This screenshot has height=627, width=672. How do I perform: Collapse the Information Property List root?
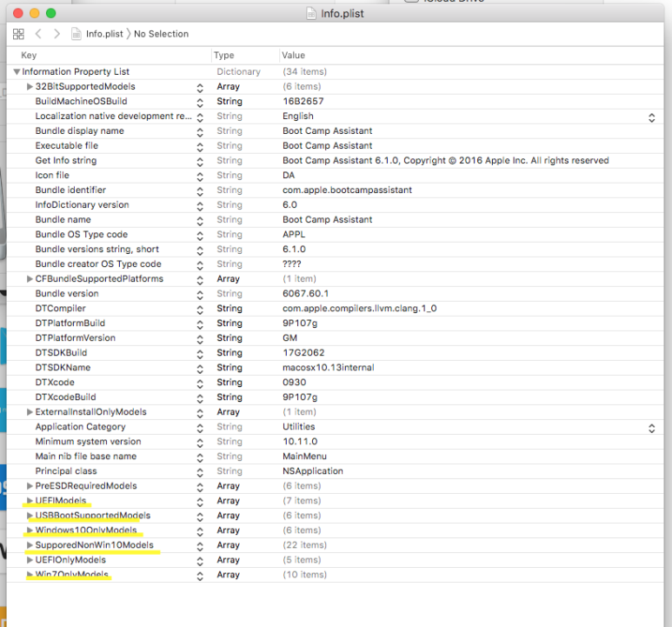(x=17, y=71)
